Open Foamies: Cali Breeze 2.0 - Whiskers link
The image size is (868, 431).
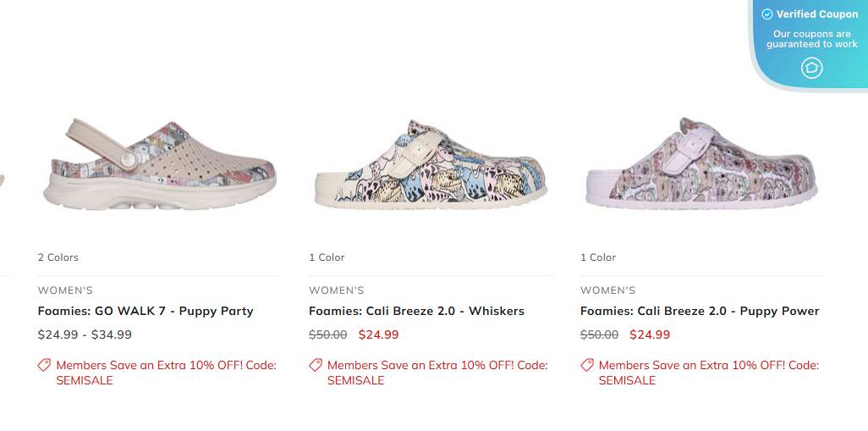(x=416, y=311)
